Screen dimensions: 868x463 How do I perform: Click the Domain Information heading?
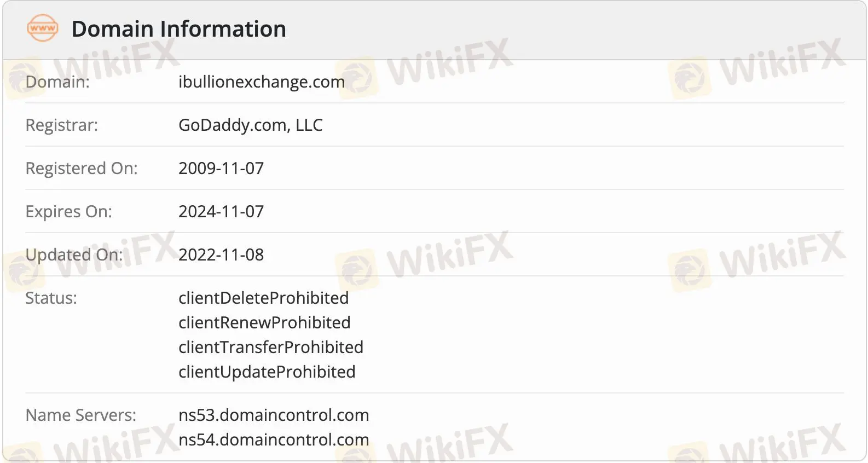coord(178,29)
